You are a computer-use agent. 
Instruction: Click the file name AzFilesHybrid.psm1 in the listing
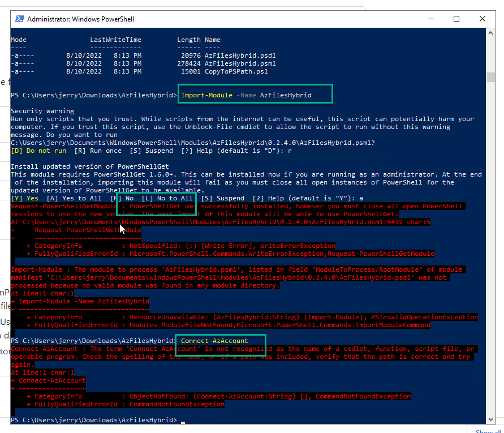click(240, 64)
